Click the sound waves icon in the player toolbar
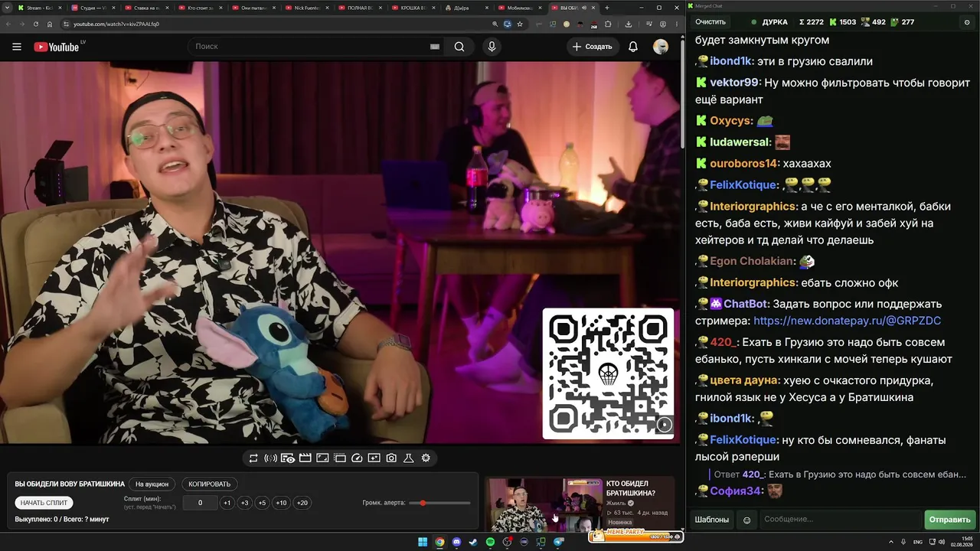Screen dimensions: 980x551 (x=270, y=458)
